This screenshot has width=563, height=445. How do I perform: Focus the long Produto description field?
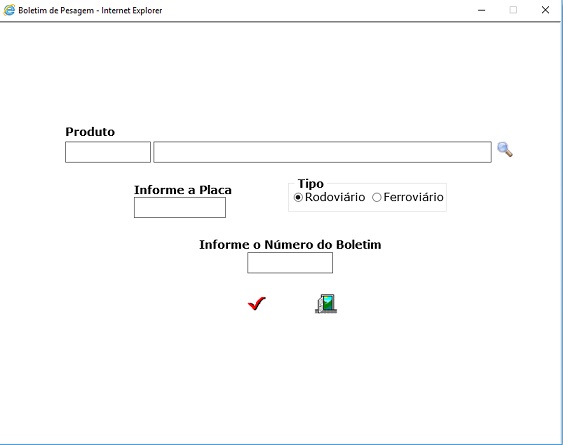coord(322,152)
